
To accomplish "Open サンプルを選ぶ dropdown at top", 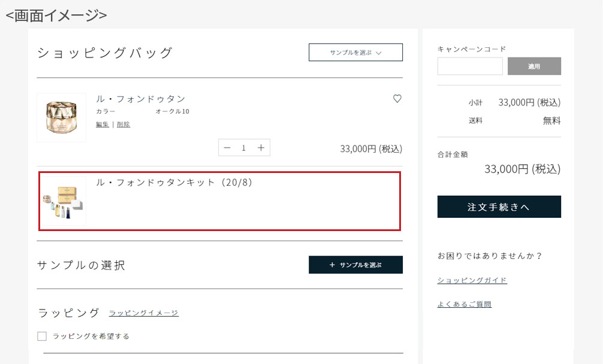I will click(355, 52).
